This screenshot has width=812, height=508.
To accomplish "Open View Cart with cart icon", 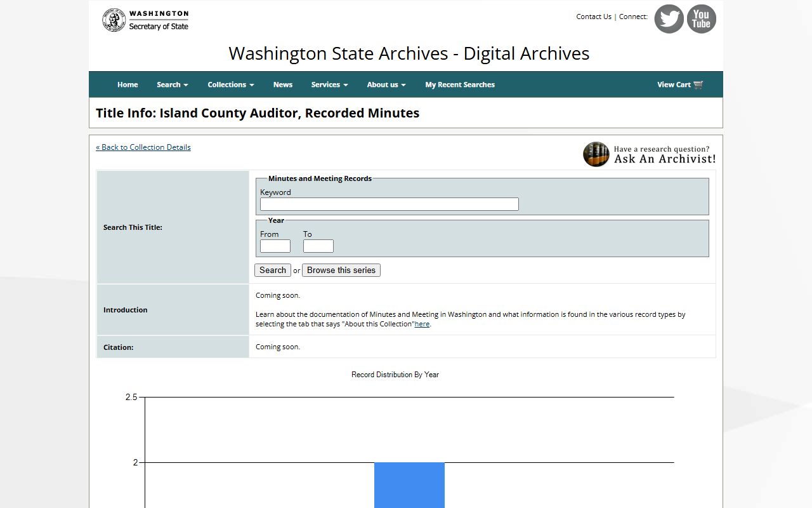I will pos(680,84).
